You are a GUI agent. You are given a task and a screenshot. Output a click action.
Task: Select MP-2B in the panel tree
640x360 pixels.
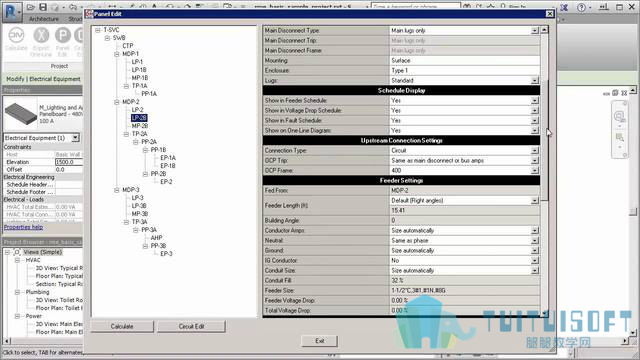point(140,126)
